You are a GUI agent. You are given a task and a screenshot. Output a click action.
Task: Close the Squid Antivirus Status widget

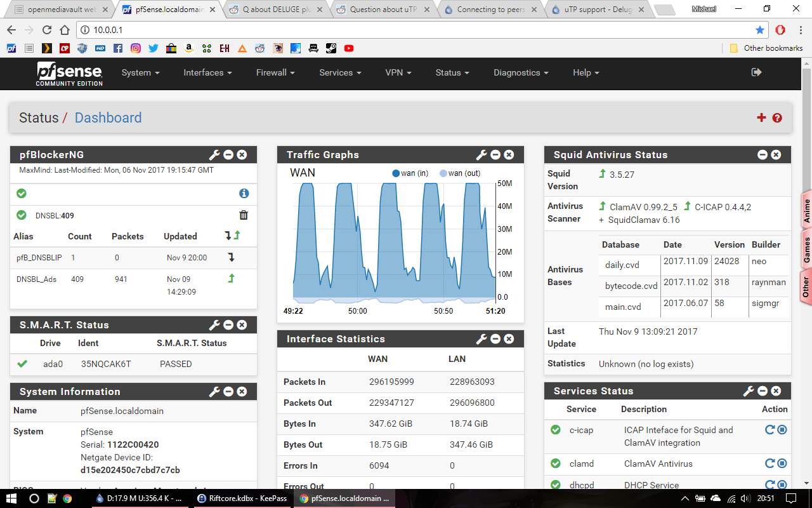776,155
